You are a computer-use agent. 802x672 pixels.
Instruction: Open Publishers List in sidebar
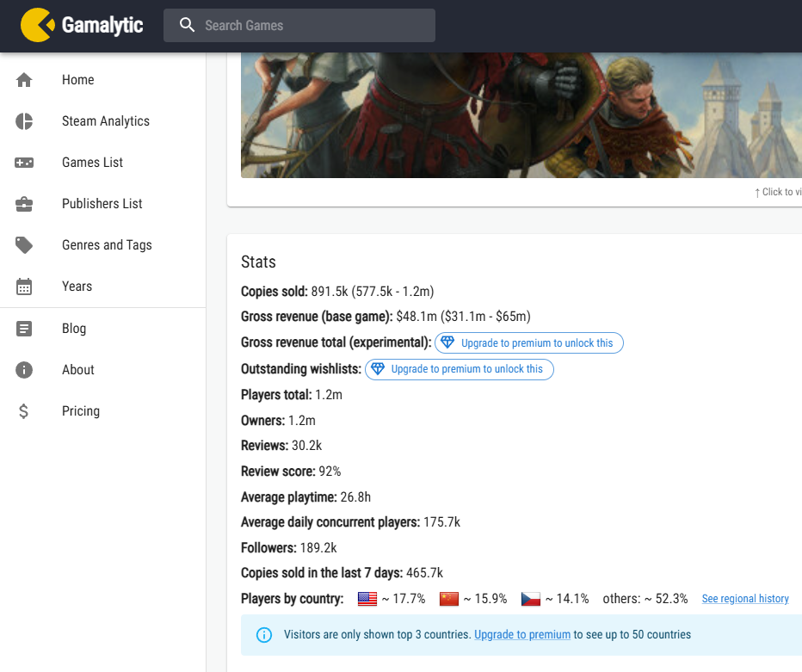coord(102,204)
